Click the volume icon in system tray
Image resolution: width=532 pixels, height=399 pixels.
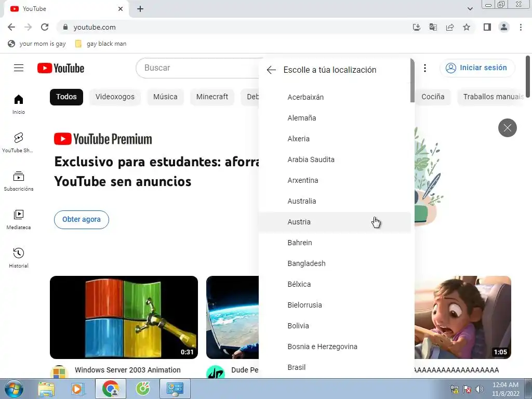tap(480, 389)
